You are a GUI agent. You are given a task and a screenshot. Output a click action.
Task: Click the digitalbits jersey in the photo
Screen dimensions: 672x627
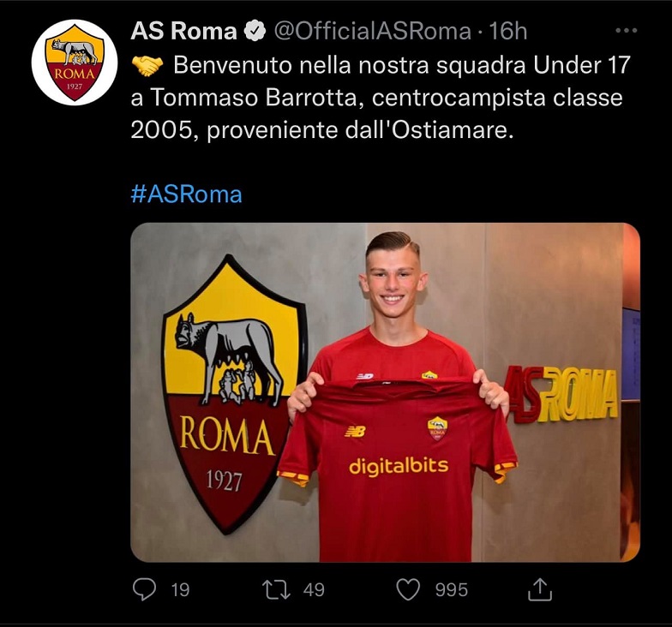tap(398, 470)
